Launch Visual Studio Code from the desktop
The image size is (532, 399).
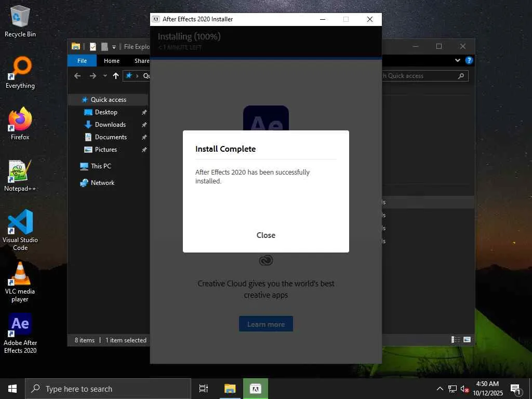(20, 230)
